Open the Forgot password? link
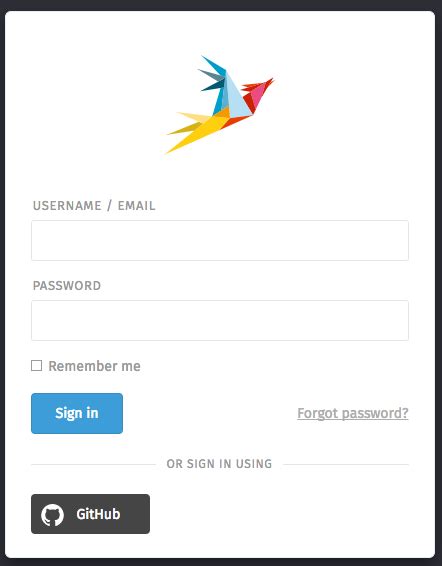This screenshot has height=566, width=442. coord(353,413)
